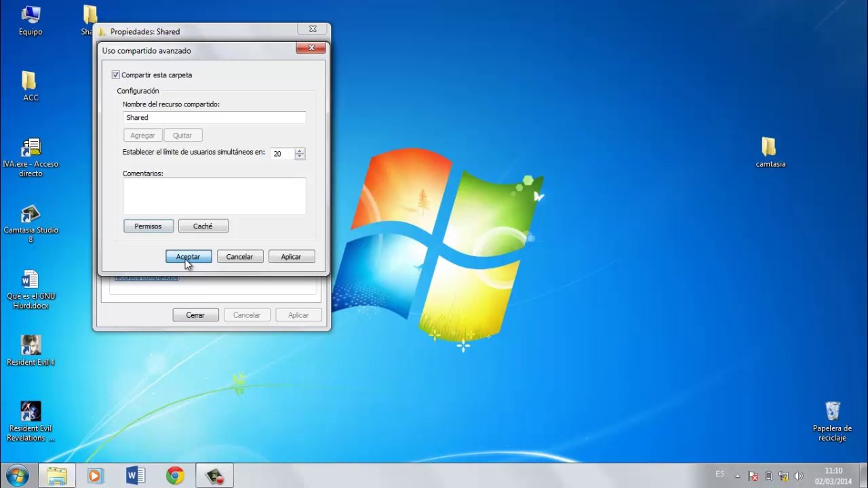
Task: Open the Windows Start menu
Action: click(x=17, y=475)
